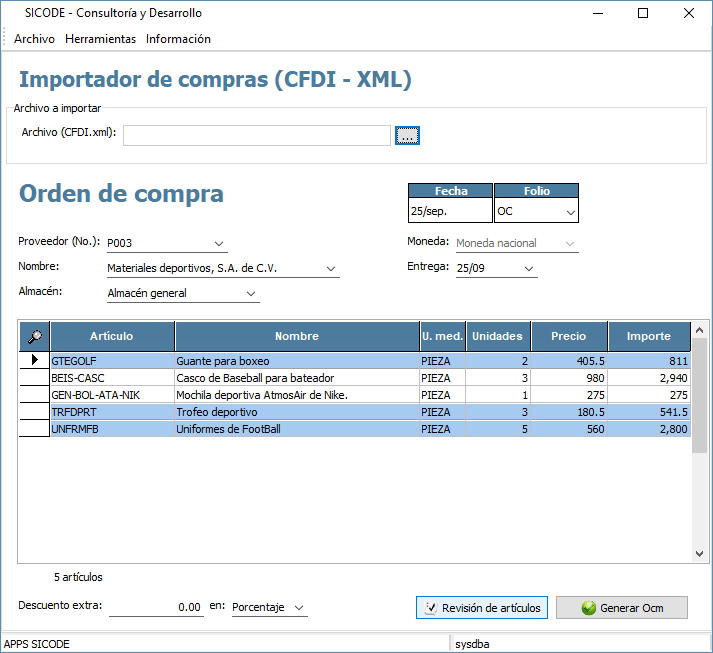Open the Folio OC dropdown

tap(570, 212)
